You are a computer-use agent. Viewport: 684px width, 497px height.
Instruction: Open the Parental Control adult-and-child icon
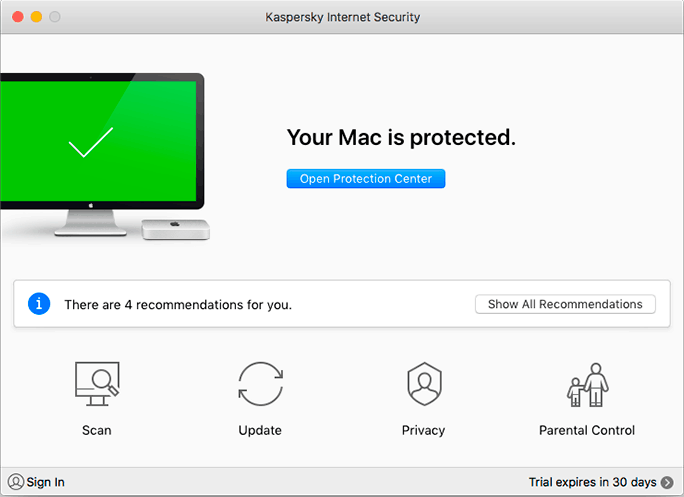(588, 385)
